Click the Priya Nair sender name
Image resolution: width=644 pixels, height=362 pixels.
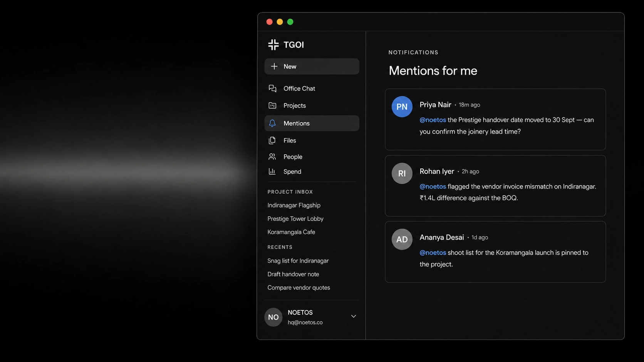click(435, 105)
